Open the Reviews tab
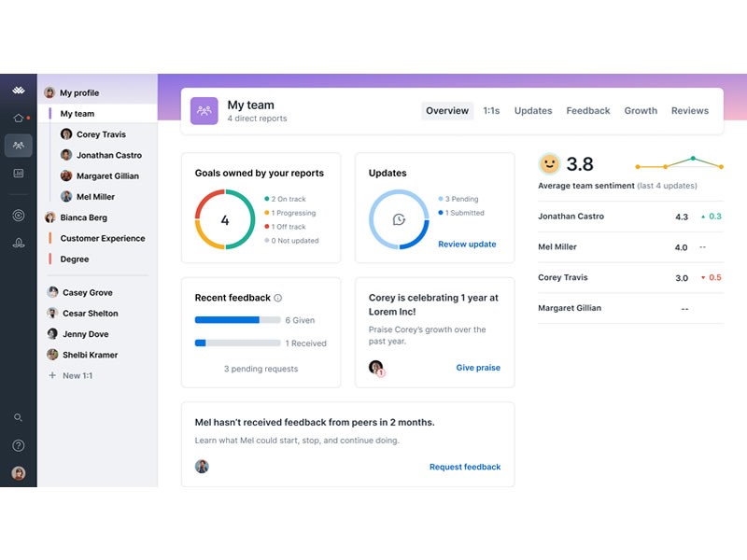Image resolution: width=747 pixels, height=560 pixels. 690,110
